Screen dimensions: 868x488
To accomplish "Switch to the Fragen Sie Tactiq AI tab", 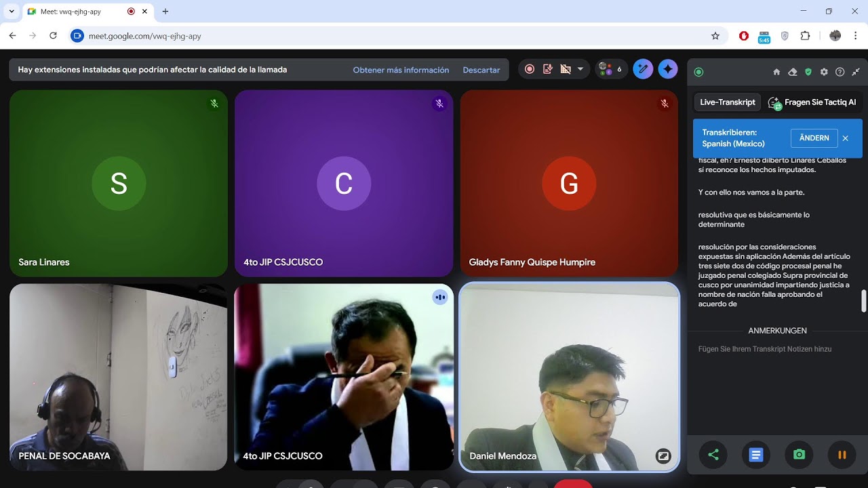I will [x=812, y=102].
